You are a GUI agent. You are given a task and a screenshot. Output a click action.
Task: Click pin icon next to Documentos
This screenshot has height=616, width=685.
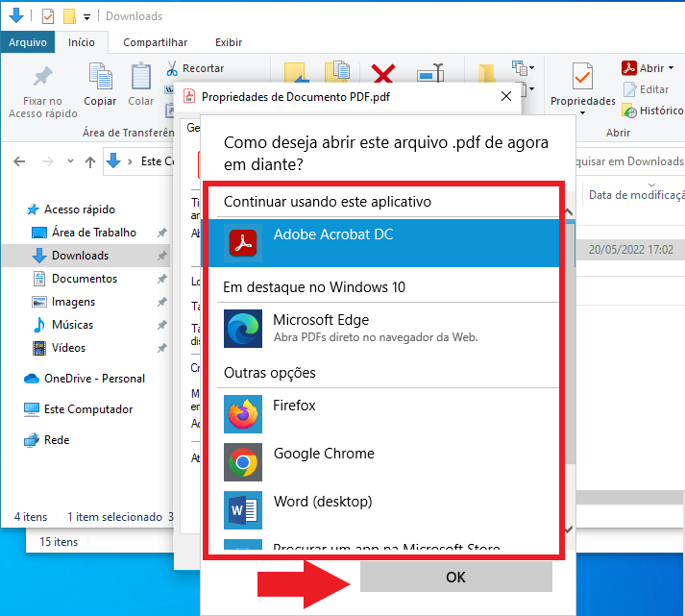[162, 279]
